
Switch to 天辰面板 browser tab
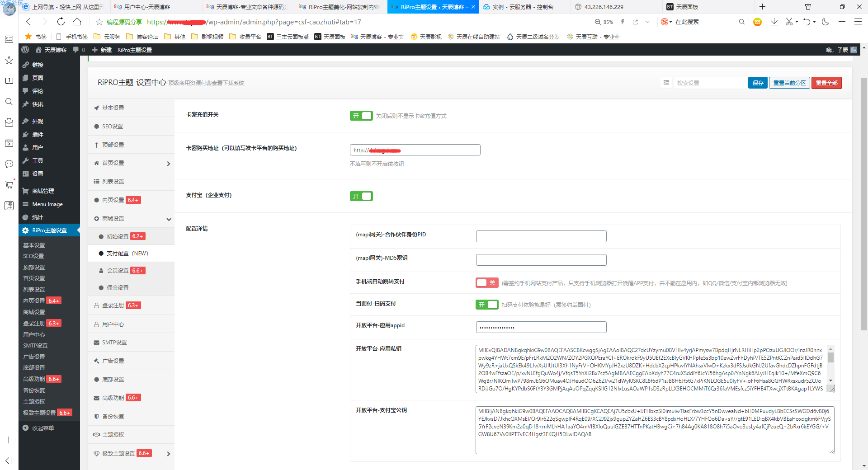(x=709, y=7)
